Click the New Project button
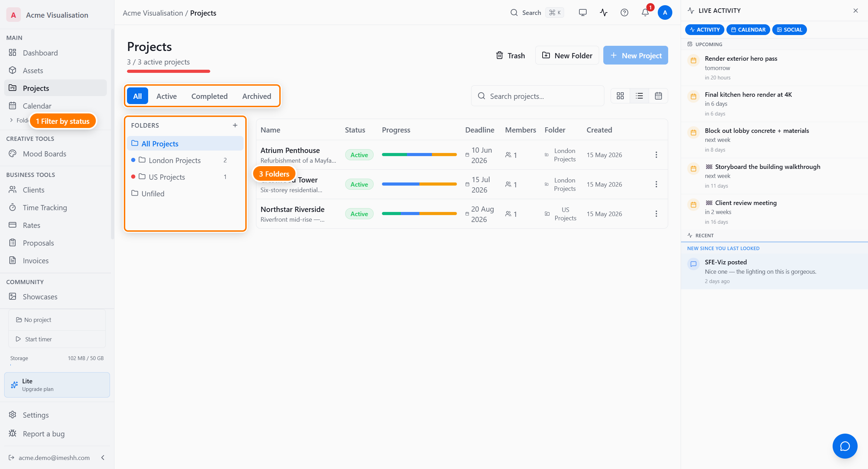The width and height of the screenshot is (868, 469). pyautogui.click(x=636, y=56)
